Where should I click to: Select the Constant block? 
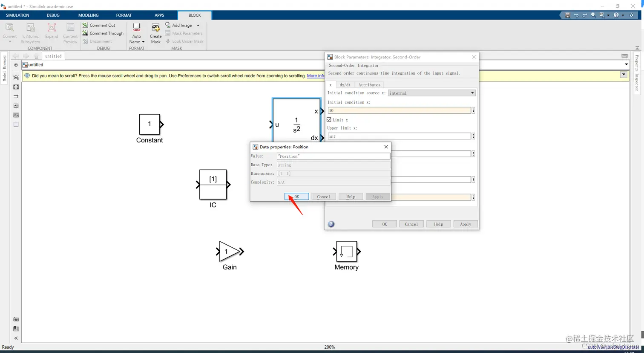pos(149,124)
